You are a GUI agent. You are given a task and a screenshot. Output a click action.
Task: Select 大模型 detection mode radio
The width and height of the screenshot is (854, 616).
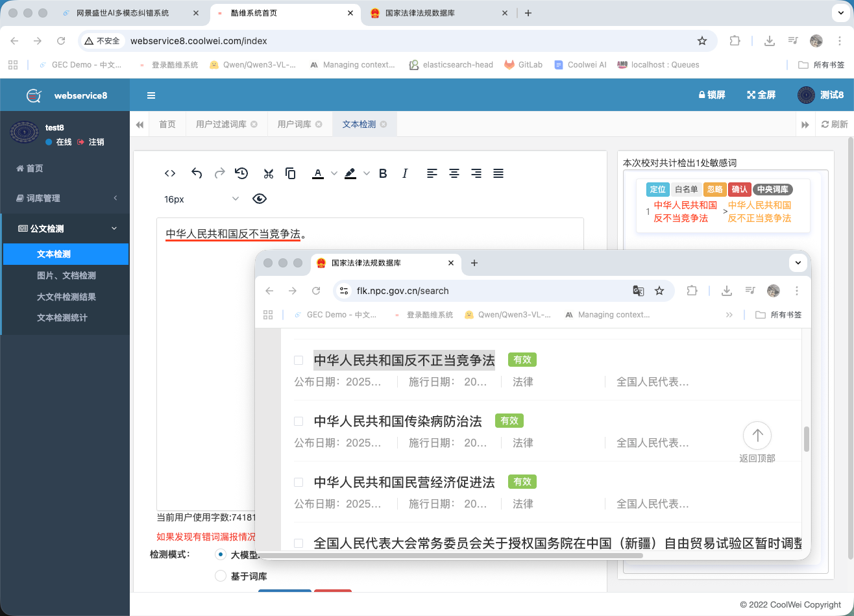221,555
